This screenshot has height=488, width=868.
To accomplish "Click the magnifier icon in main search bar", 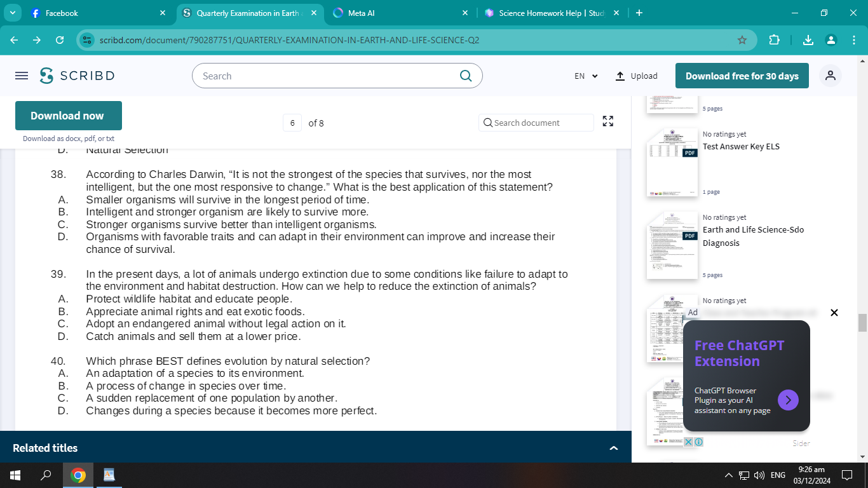I will click(466, 76).
